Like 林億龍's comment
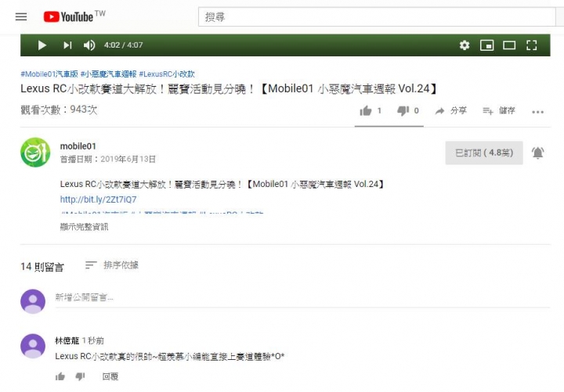Viewport: 564px width, 392px height. click(60, 376)
